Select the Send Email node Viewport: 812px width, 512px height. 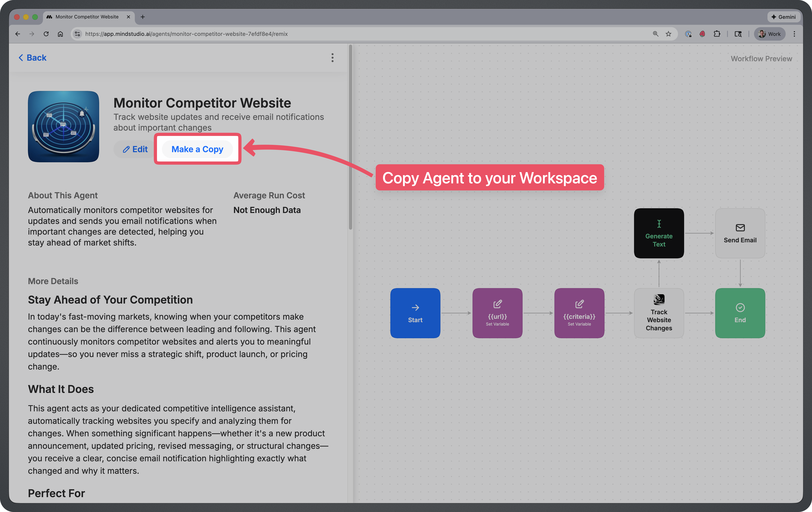(740, 233)
